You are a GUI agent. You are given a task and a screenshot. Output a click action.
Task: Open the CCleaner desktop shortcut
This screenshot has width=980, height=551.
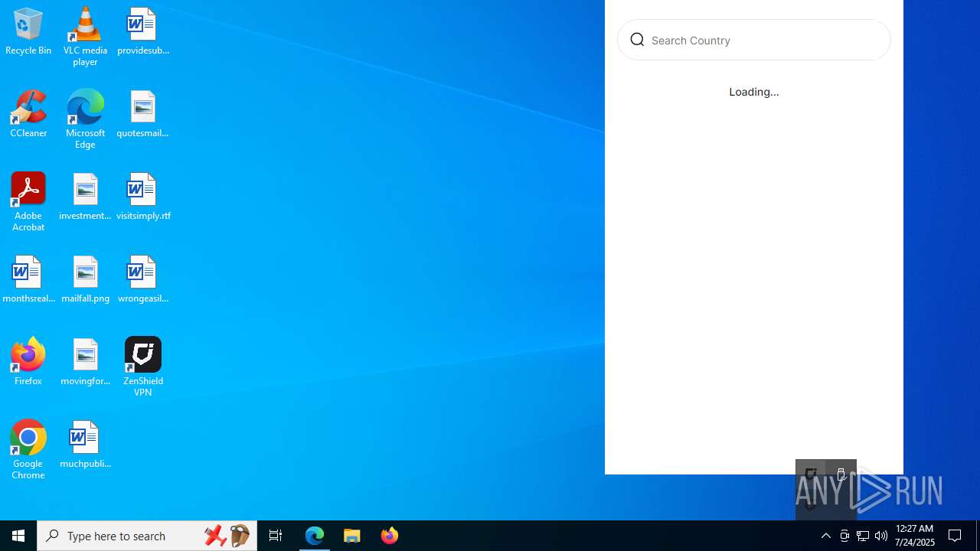point(28,114)
